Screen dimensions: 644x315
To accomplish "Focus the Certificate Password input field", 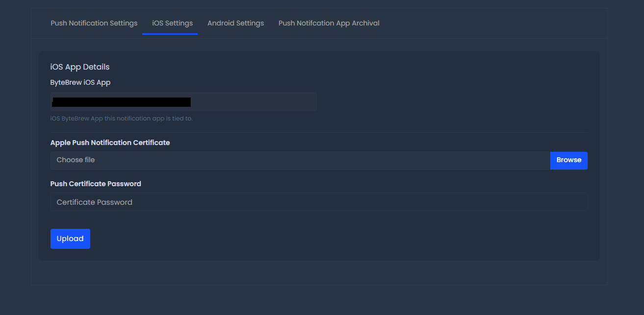I will coord(319,202).
